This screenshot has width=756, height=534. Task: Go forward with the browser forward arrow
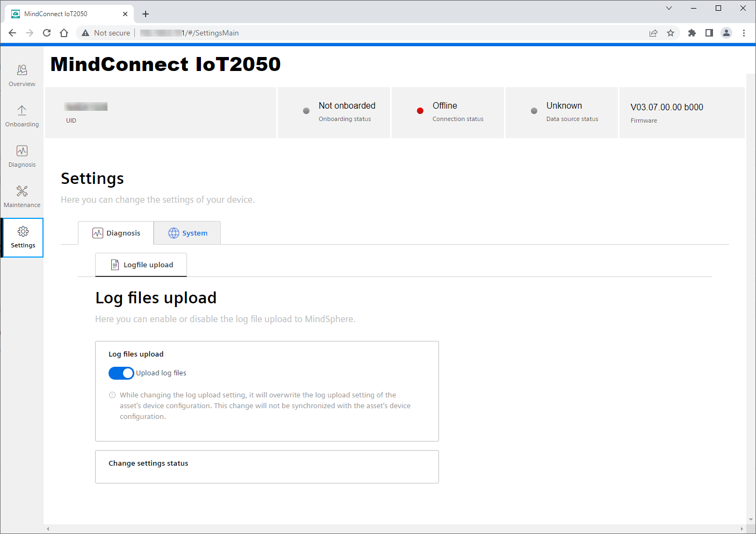[30, 33]
